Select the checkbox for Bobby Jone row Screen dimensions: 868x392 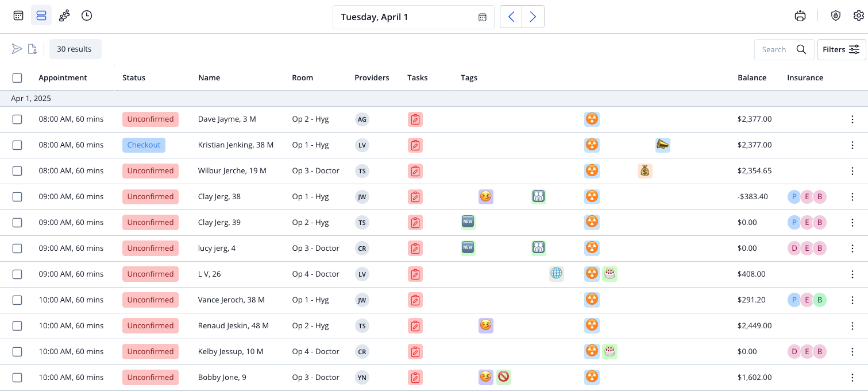click(x=17, y=378)
